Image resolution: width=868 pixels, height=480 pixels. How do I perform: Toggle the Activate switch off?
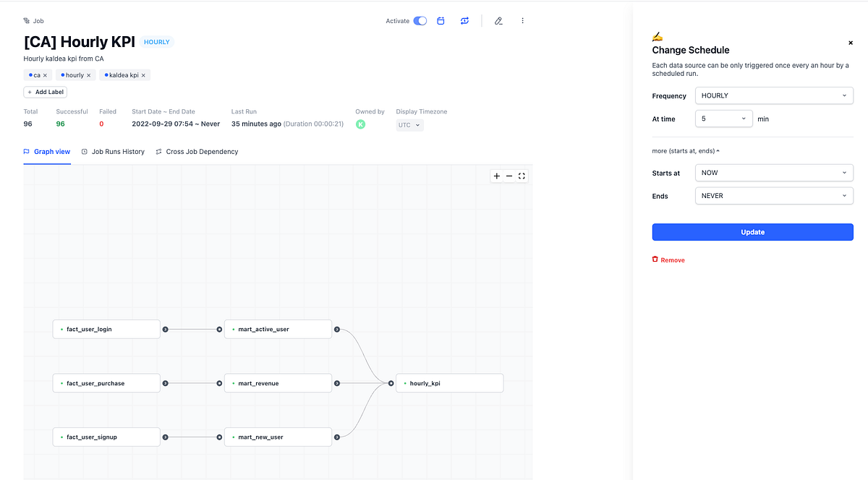coord(420,21)
